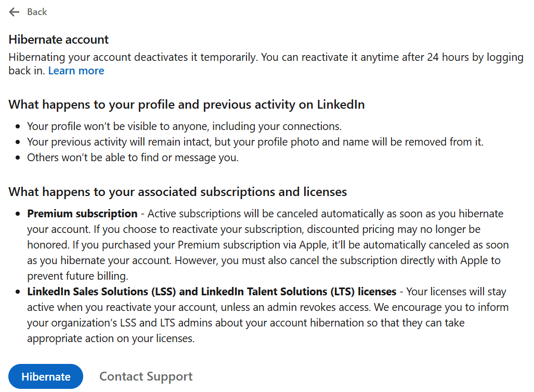Screen dimensions: 534x392
Task: Select the profile and previous activity heading
Action: [x=187, y=104]
